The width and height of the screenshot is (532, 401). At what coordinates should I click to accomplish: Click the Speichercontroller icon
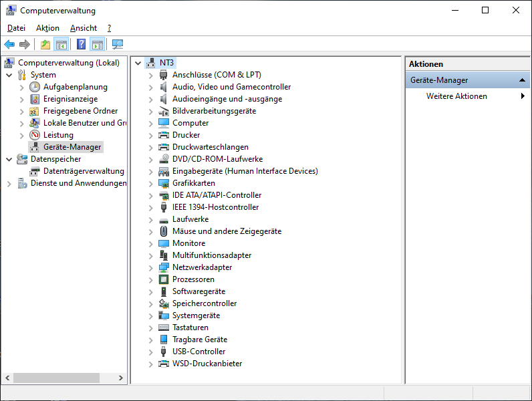(164, 303)
